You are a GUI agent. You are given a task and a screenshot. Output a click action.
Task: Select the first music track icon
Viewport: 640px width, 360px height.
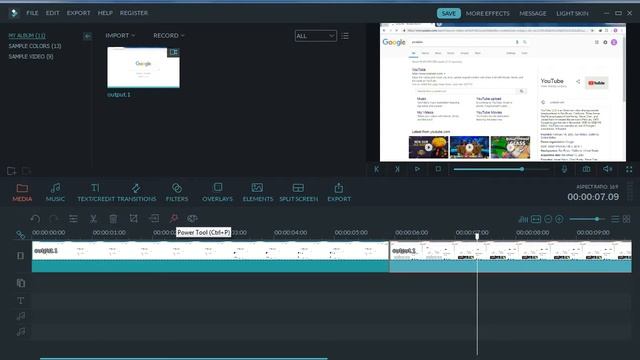pos(21,316)
